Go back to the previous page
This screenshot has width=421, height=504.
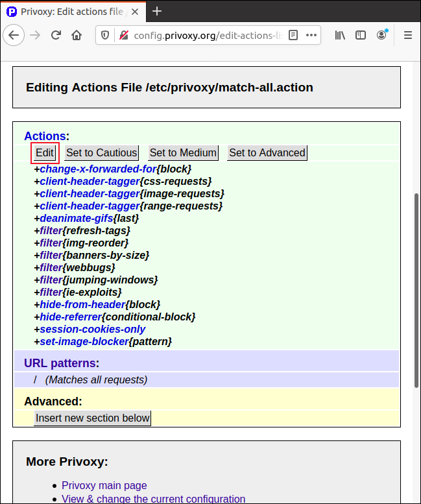(x=14, y=35)
